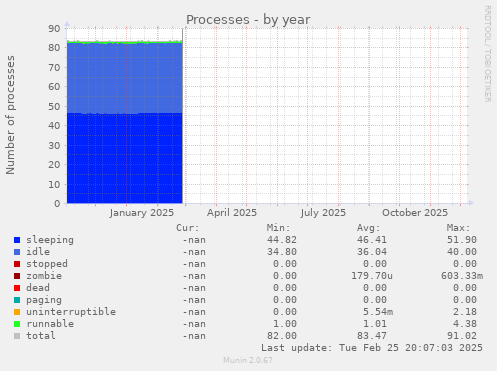Click the dark blue sleeping area in graph
This screenshot has width=497, height=371.
tap(125, 158)
